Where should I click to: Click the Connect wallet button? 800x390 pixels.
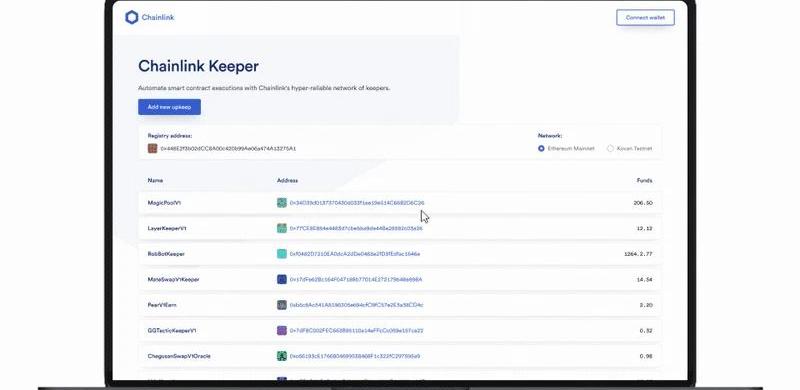[x=645, y=17]
